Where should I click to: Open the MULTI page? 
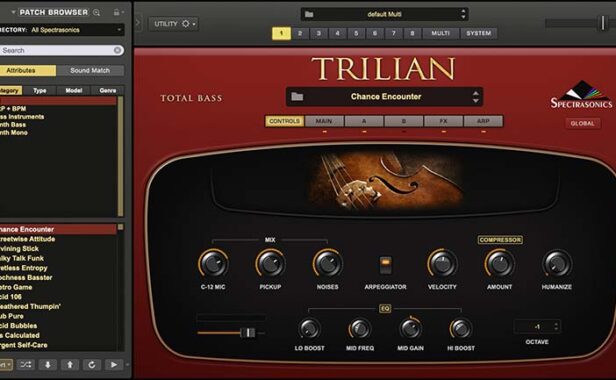(440, 33)
